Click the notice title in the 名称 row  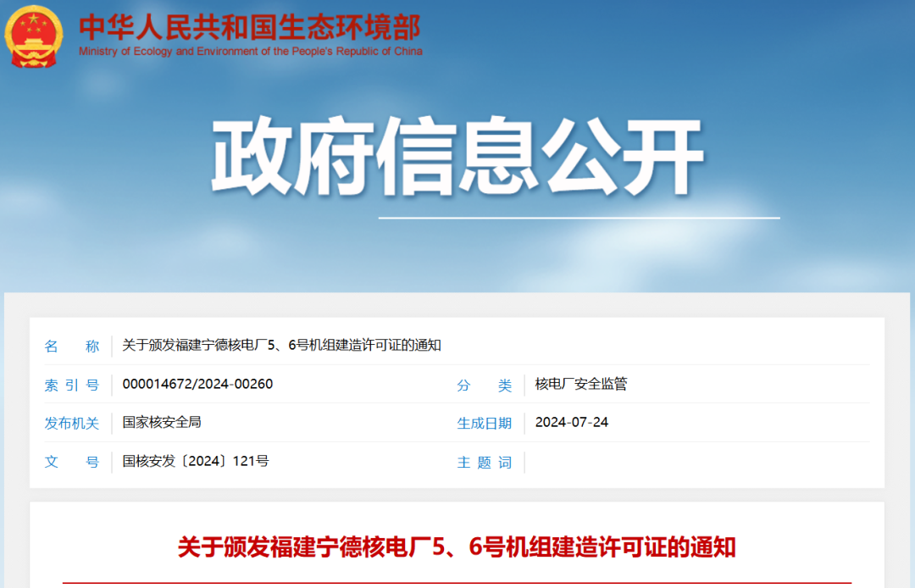(281, 345)
